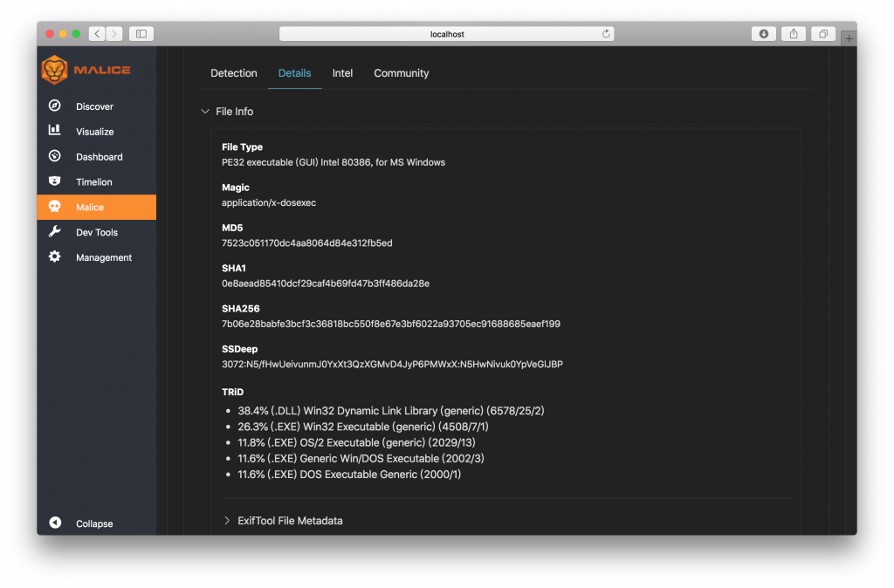Navigate to Dashboard in sidebar

coord(100,157)
